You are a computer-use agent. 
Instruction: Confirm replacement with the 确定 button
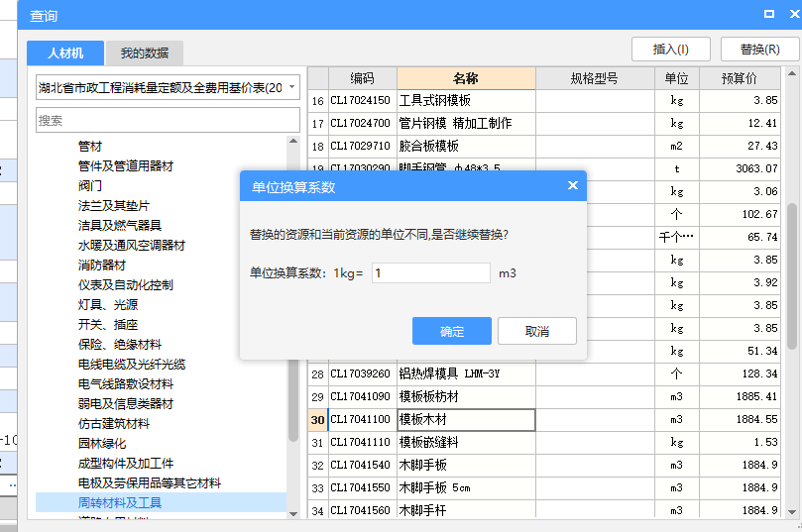pyautogui.click(x=452, y=331)
